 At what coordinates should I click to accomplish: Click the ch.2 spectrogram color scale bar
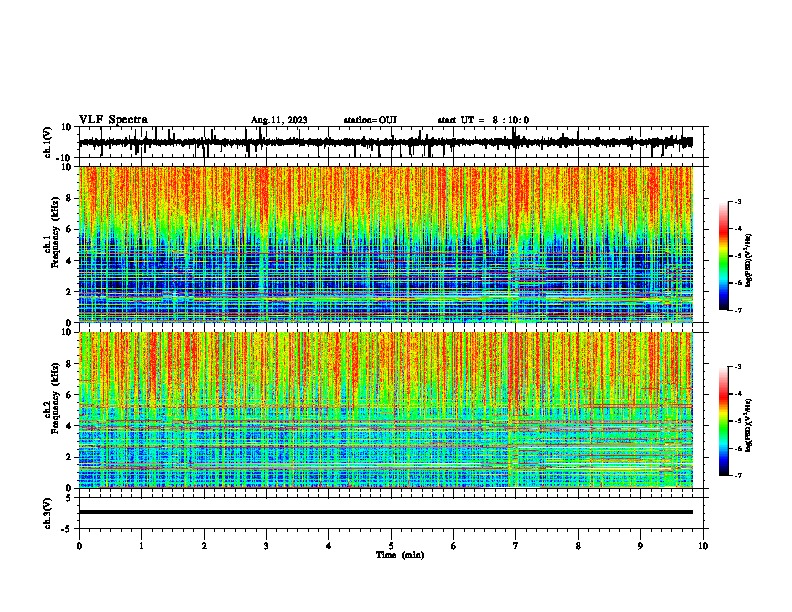pos(724,421)
